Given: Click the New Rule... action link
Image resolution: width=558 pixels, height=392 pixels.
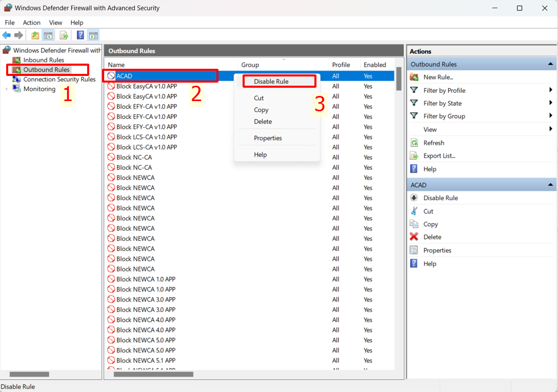Looking at the screenshot, I should tap(438, 77).
